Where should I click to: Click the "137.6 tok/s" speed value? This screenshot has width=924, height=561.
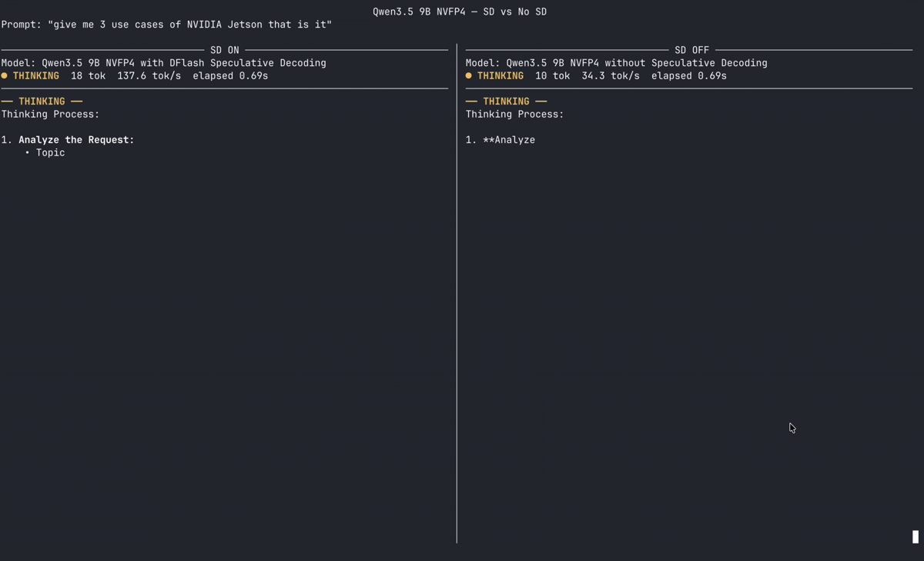pyautogui.click(x=149, y=76)
